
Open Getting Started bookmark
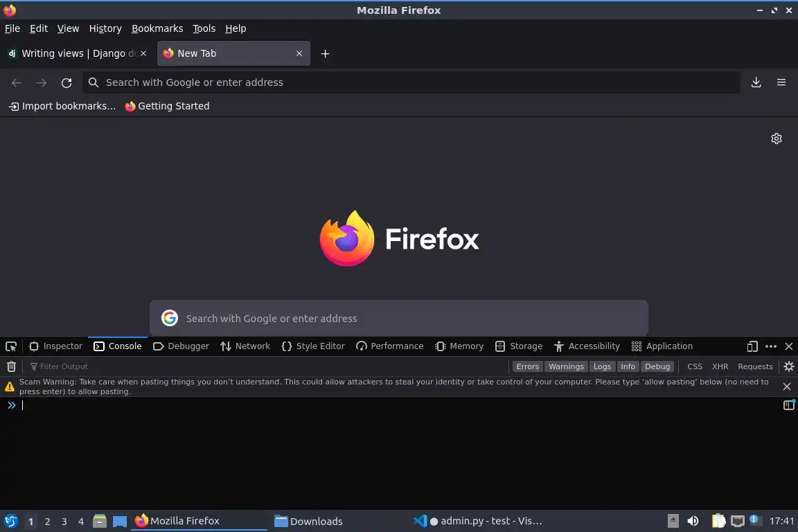[x=167, y=107]
